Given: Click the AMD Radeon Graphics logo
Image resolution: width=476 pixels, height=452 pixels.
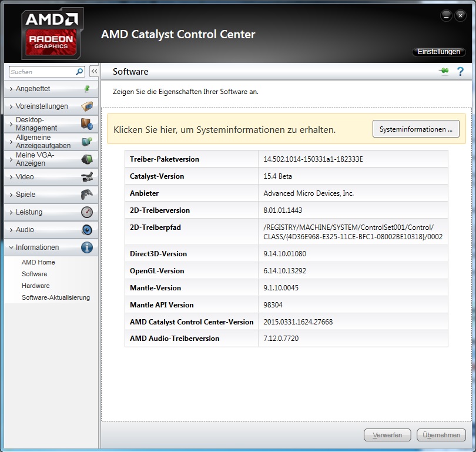Looking at the screenshot, I should [52, 34].
